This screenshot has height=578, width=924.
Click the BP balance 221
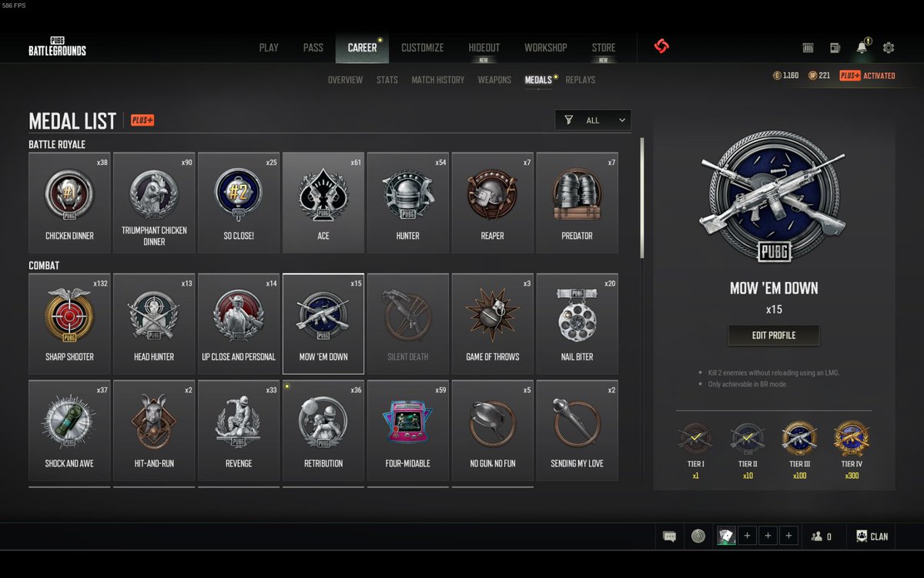(819, 76)
